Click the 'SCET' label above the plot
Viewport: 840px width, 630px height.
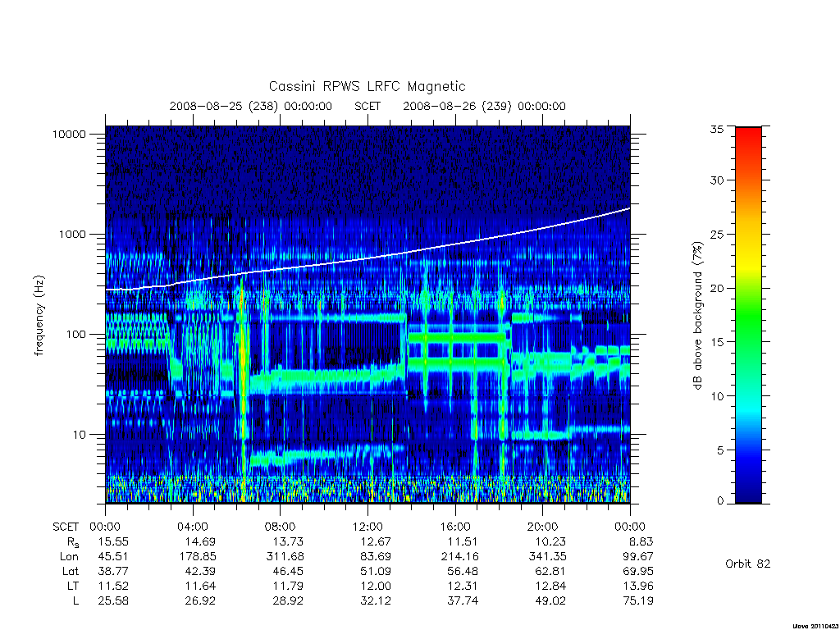tap(367, 106)
